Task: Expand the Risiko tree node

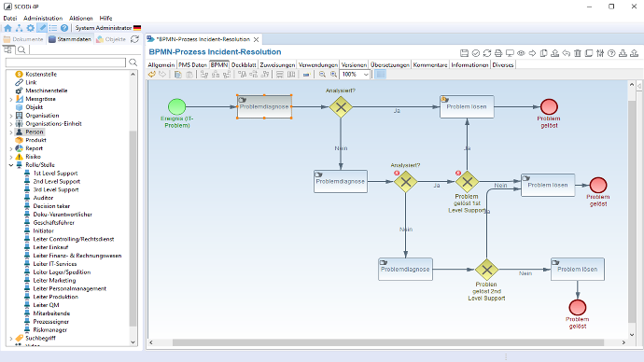Action: point(11,157)
